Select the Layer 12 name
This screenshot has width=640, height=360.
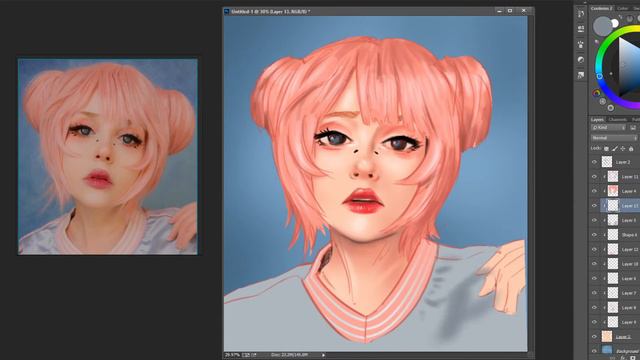pos(630,249)
